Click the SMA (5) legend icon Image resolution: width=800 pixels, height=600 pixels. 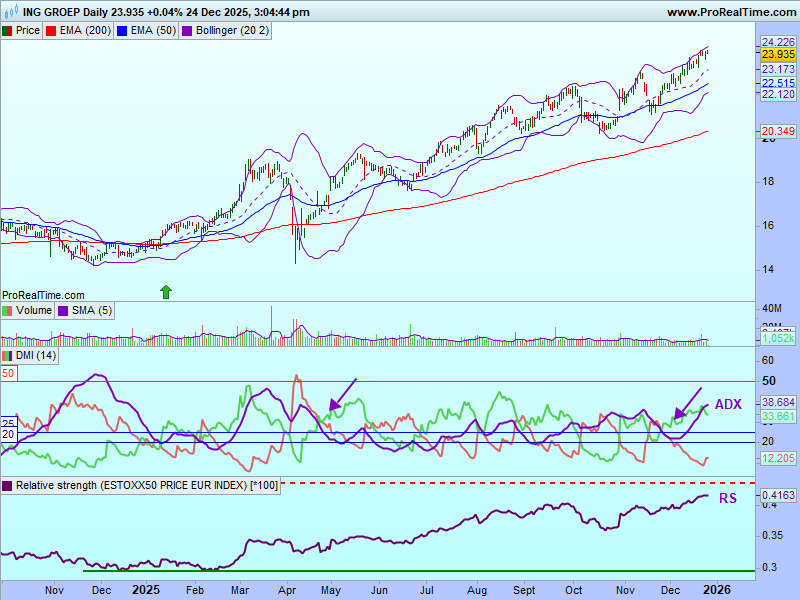[x=64, y=311]
